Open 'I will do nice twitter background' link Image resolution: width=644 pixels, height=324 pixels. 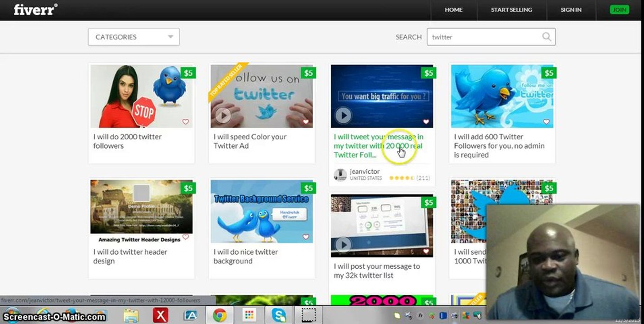coord(246,256)
